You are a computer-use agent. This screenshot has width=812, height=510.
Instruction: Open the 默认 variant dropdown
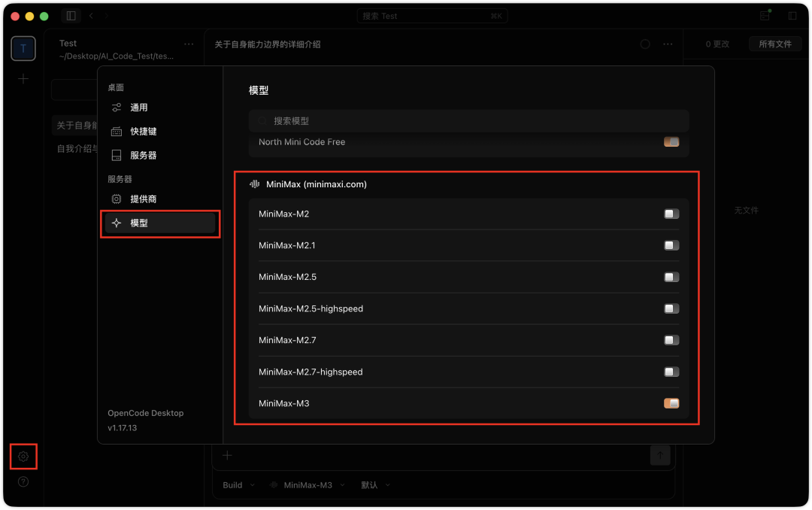pyautogui.click(x=375, y=485)
